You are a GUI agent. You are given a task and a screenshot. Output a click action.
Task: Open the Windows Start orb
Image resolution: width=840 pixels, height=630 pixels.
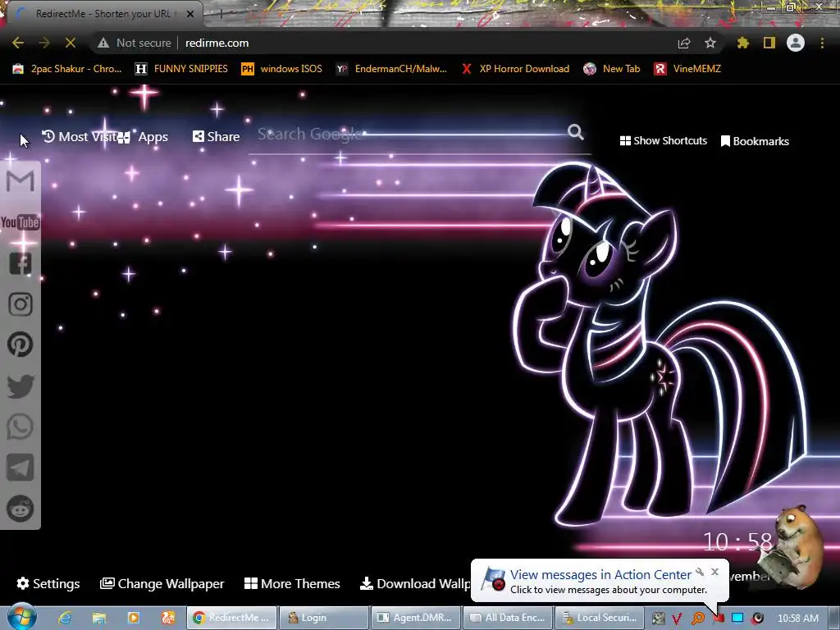coord(22,617)
